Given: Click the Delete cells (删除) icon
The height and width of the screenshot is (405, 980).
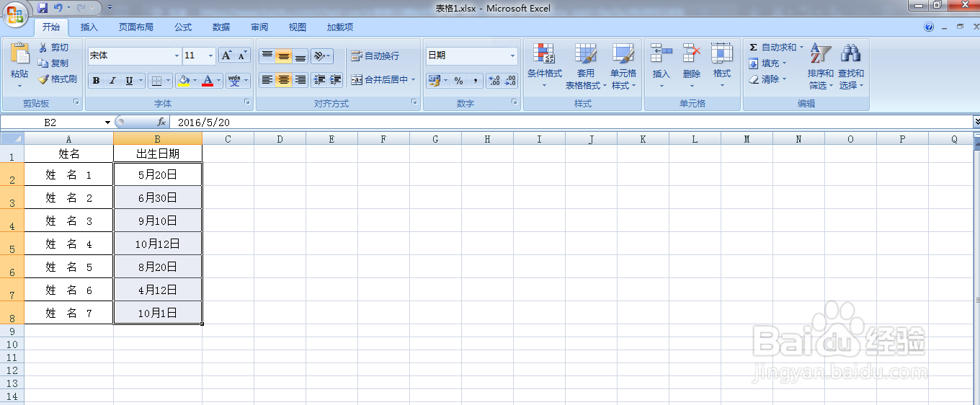Looking at the screenshot, I should [x=692, y=53].
